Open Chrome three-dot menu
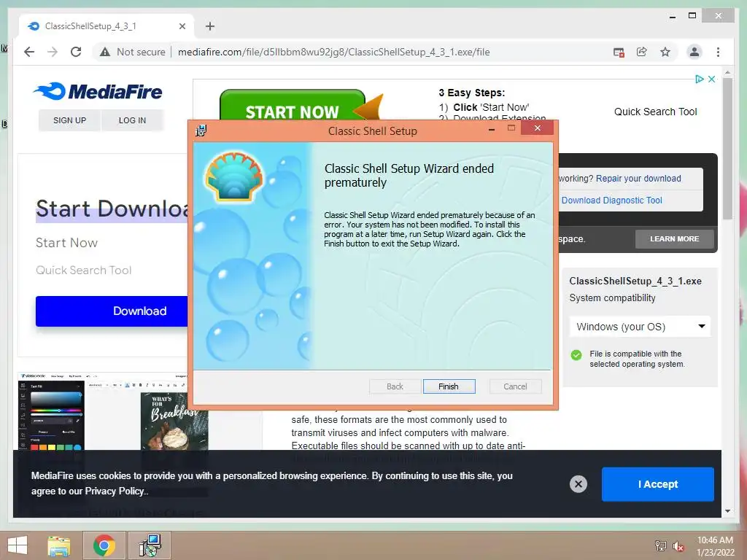The width and height of the screenshot is (747, 560). click(718, 52)
